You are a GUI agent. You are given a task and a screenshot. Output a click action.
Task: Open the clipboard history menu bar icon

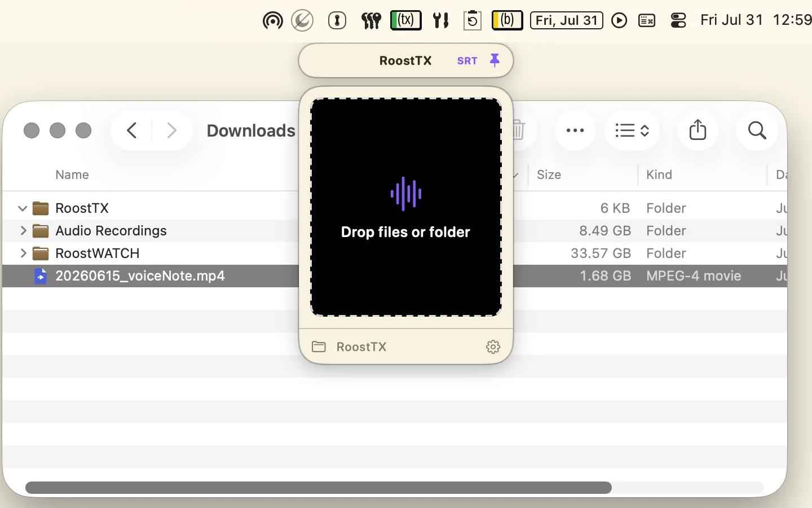pyautogui.click(x=473, y=21)
